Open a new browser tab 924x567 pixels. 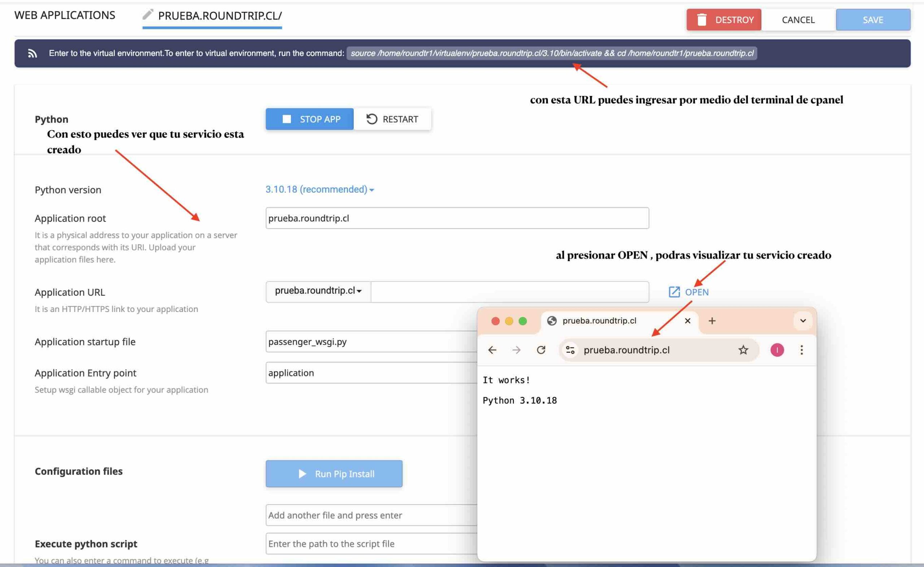712,321
